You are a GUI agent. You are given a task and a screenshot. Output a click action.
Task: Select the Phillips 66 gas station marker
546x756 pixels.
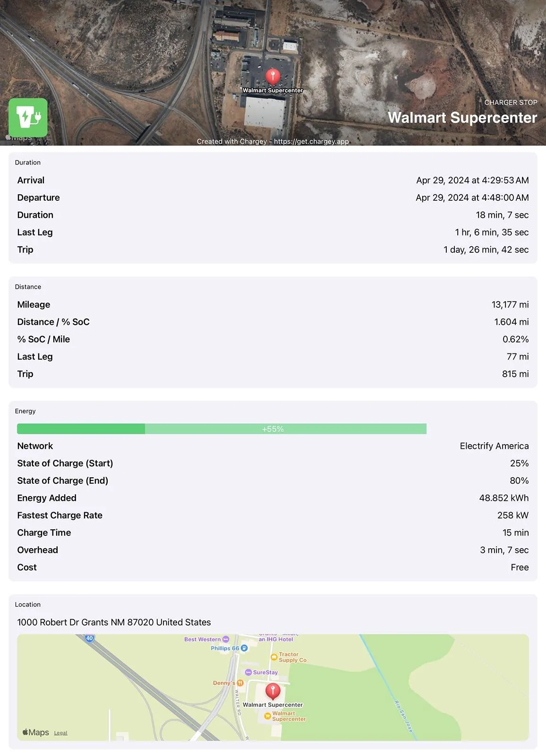tap(244, 648)
